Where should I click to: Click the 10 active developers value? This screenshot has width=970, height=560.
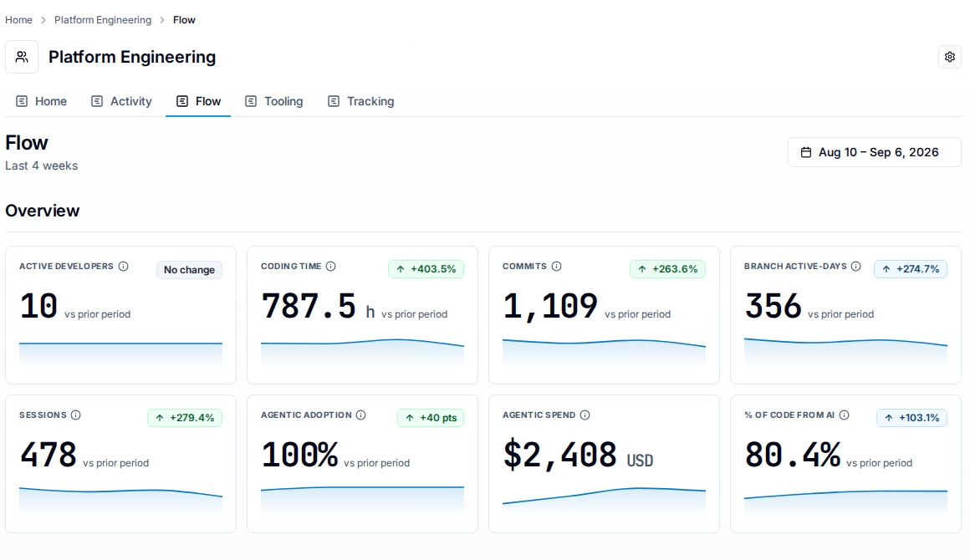point(39,306)
